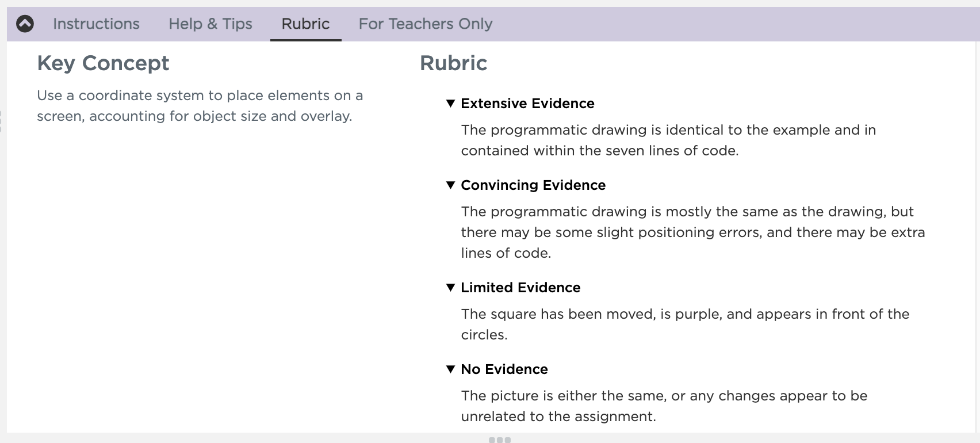Click the description about seven lines of code
980x443 pixels.
pyautogui.click(x=668, y=140)
